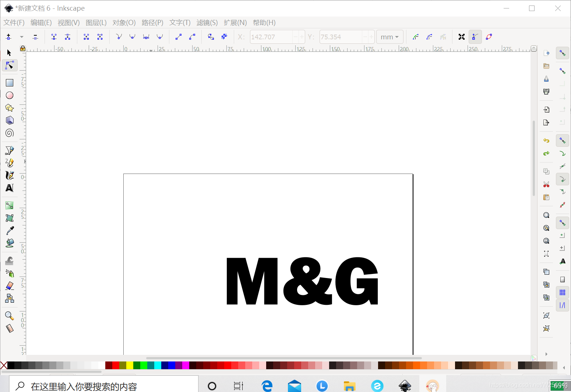Click the Cut scissors icon
Viewport: 571px width, 392px height.
click(x=546, y=184)
